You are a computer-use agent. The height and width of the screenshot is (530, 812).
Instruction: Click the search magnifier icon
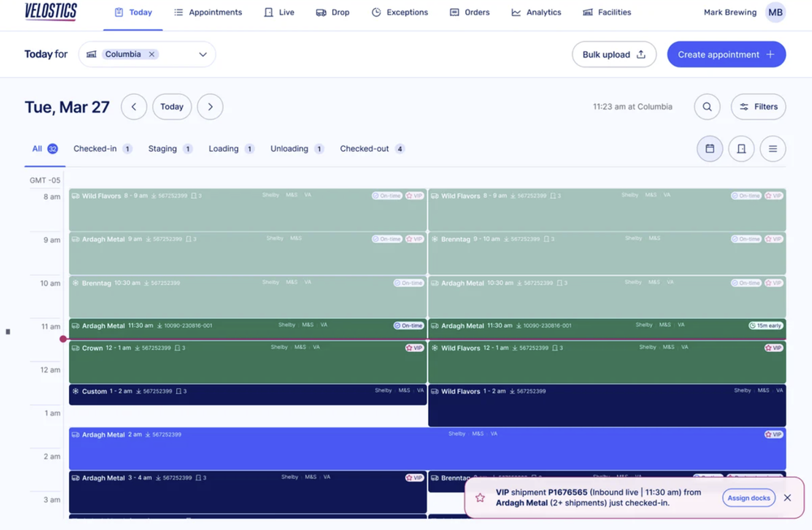pyautogui.click(x=707, y=107)
